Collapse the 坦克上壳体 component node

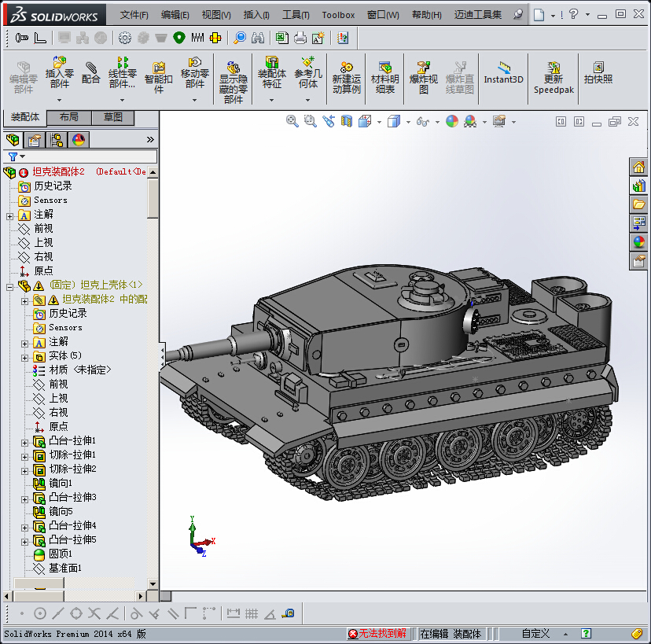pyautogui.click(x=9, y=285)
